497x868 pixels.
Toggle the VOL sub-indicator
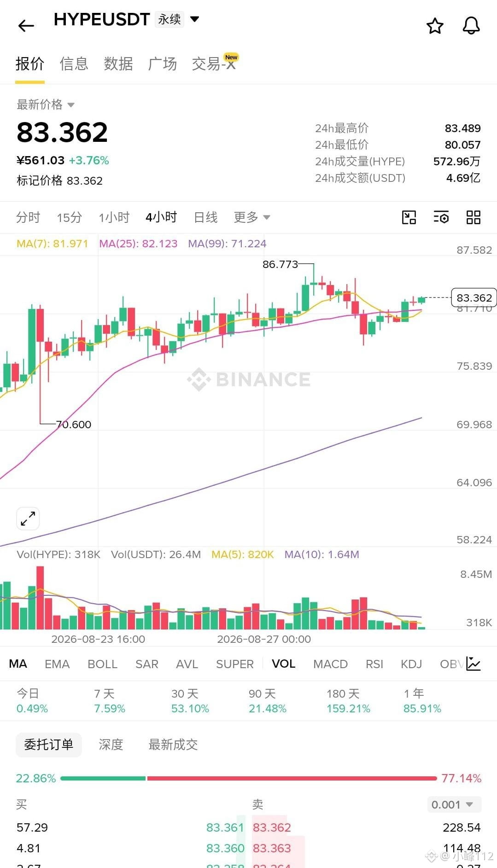point(284,664)
